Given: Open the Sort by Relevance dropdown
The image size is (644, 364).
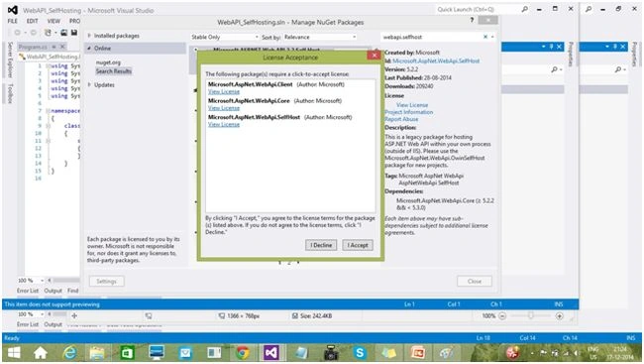Looking at the screenshot, I should click(320, 37).
